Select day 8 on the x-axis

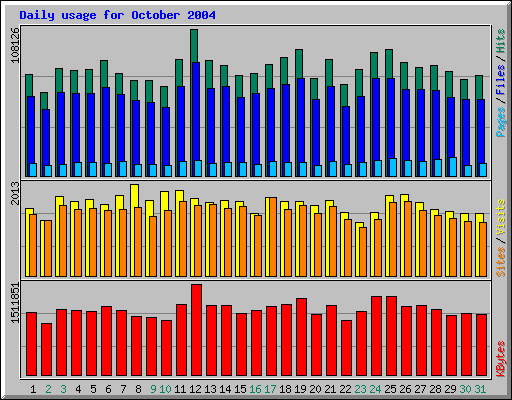point(138,389)
